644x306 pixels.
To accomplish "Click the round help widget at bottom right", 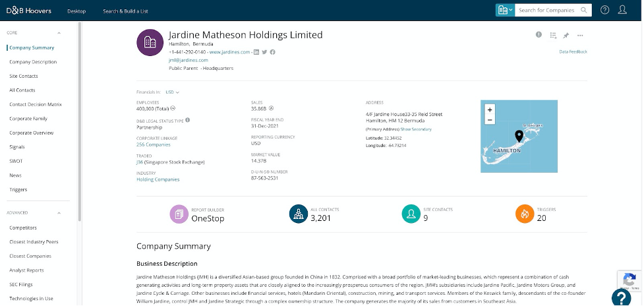I will click(x=621, y=297).
